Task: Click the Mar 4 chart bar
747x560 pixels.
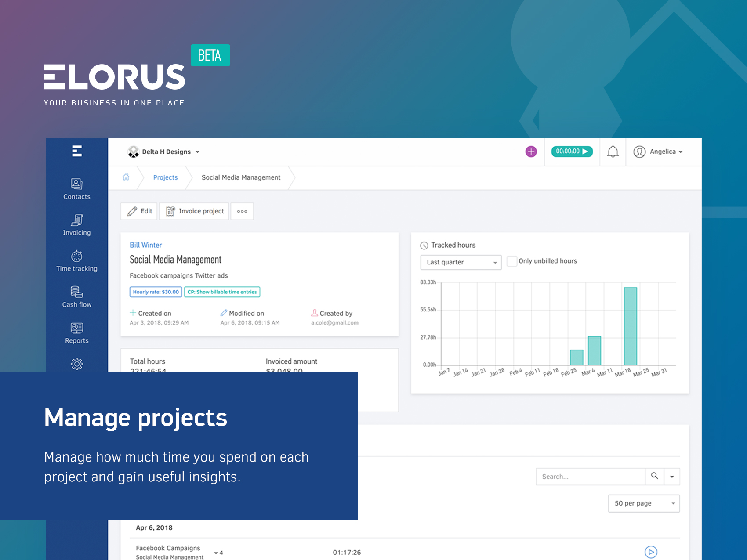Action: tap(595, 351)
